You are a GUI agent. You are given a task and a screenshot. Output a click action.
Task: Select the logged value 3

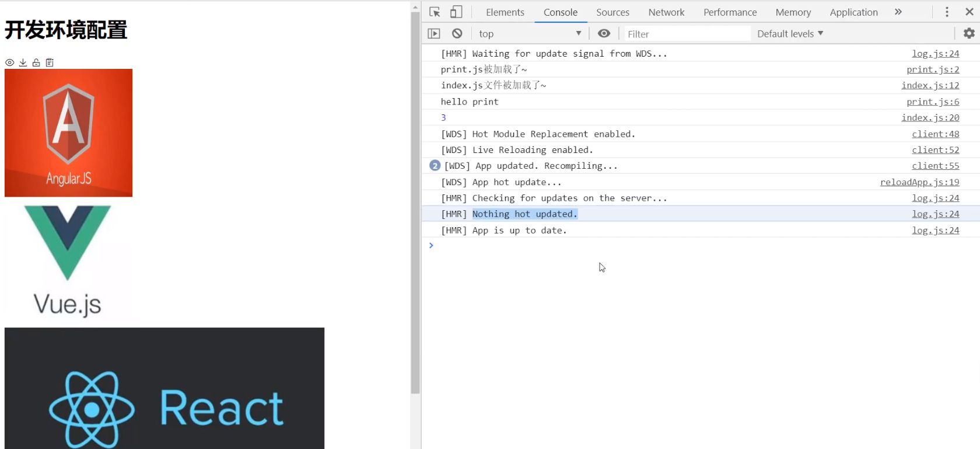(x=443, y=117)
